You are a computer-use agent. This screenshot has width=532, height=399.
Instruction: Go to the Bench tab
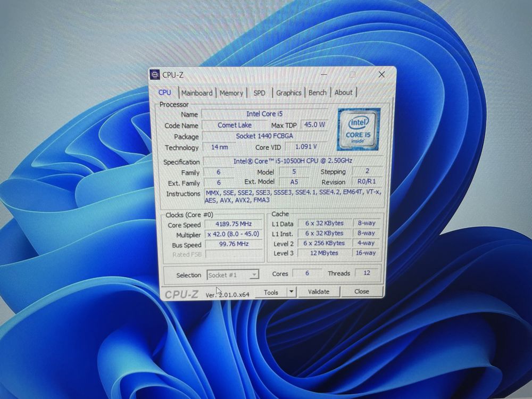317,93
